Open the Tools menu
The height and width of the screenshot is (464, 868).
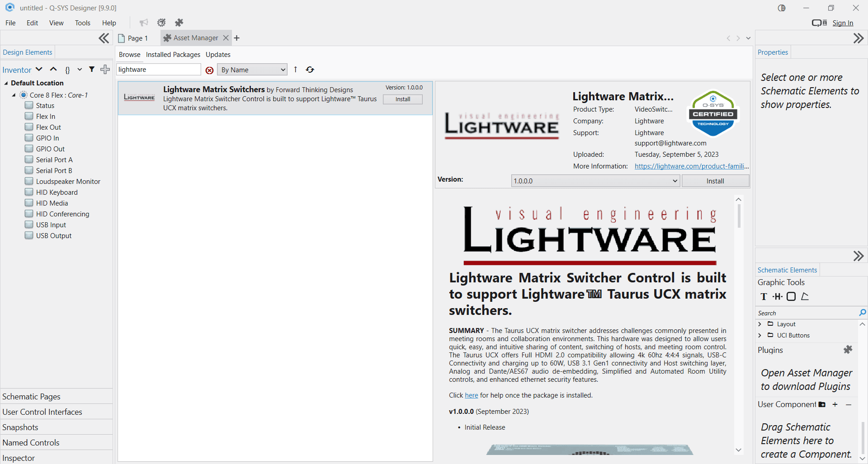tap(83, 23)
